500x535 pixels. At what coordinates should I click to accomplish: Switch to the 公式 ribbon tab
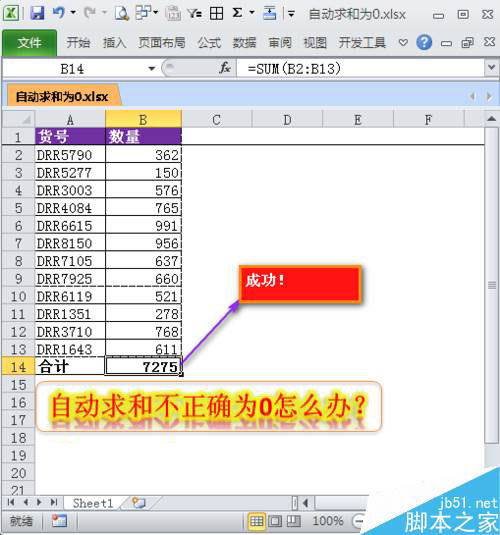209,43
